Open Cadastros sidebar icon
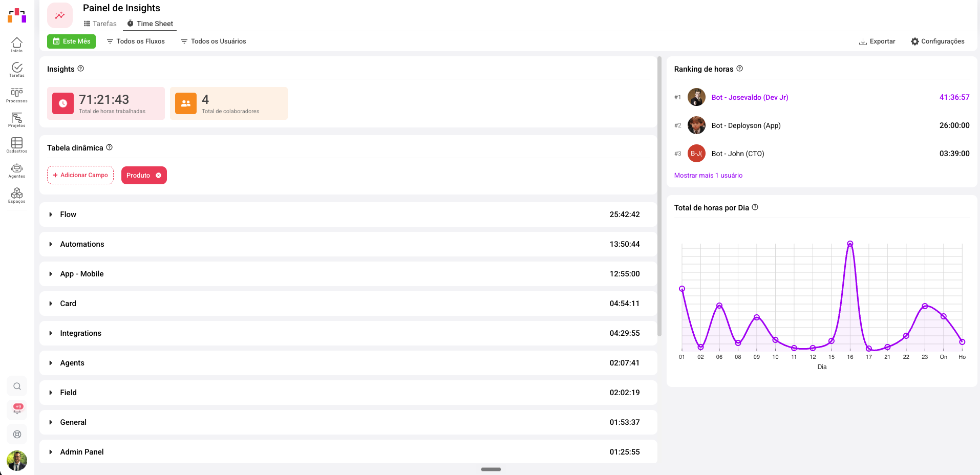The height and width of the screenshot is (475, 980). click(17, 145)
